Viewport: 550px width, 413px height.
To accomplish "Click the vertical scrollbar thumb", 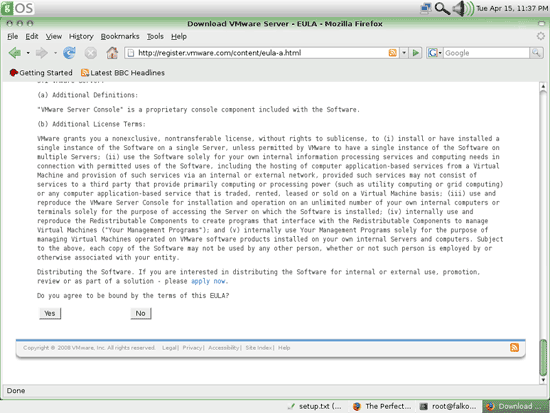I will click(x=543, y=357).
